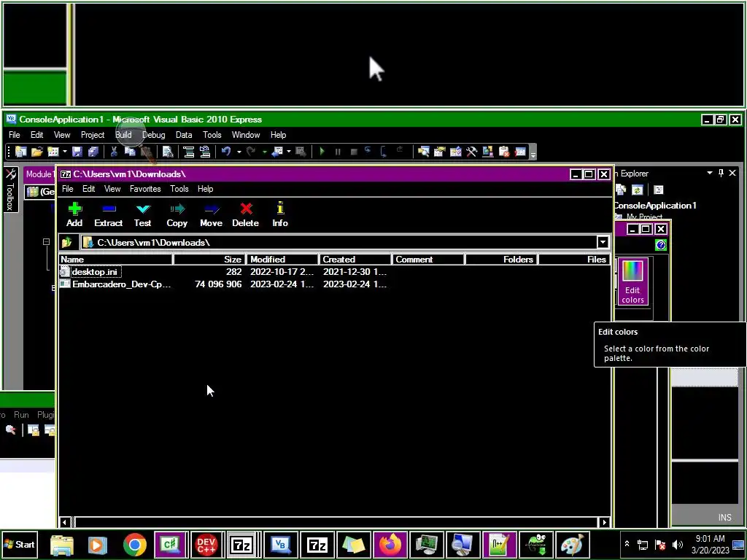This screenshot has width=747, height=560.
Task: Open Google Chrome from the taskbar
Action: (x=135, y=545)
